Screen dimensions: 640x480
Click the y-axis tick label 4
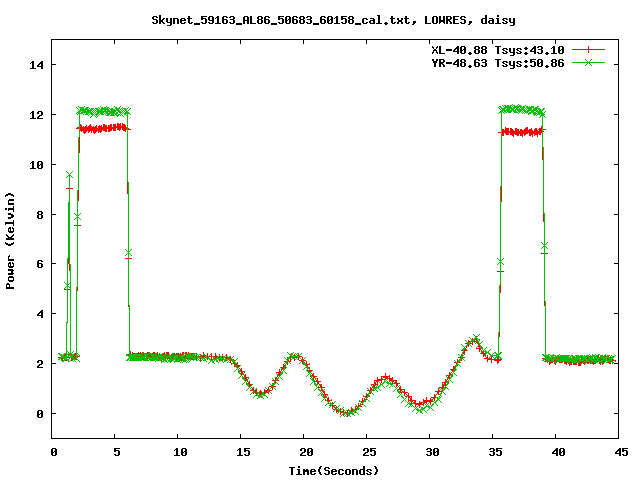[x=40, y=314]
